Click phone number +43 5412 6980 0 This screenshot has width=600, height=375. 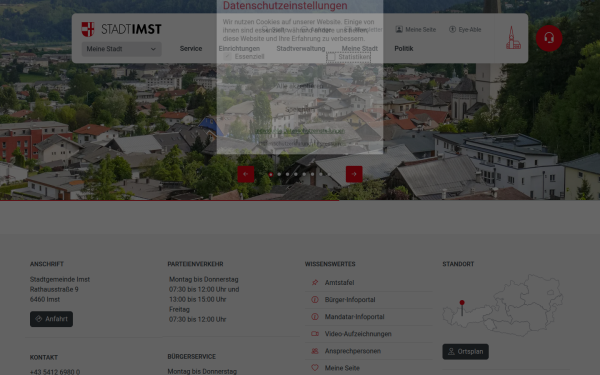pos(55,372)
